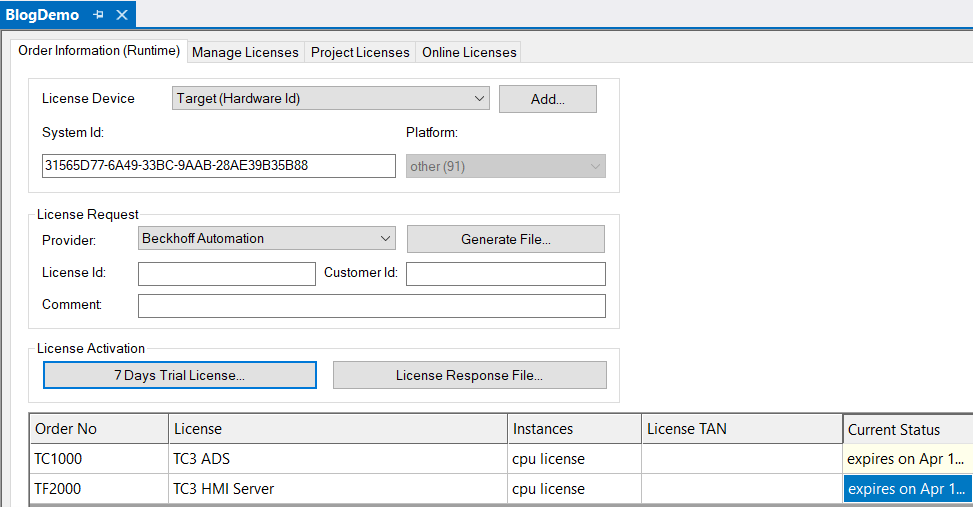973x507 pixels.
Task: Focus the License Id field
Action: coord(226,274)
